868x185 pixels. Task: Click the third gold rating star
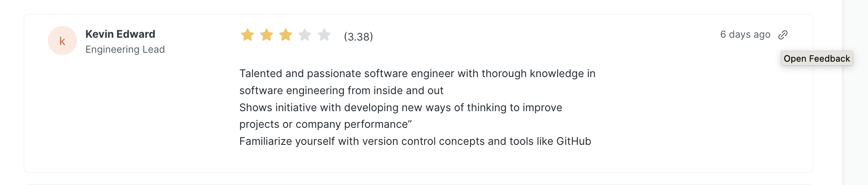tap(286, 35)
